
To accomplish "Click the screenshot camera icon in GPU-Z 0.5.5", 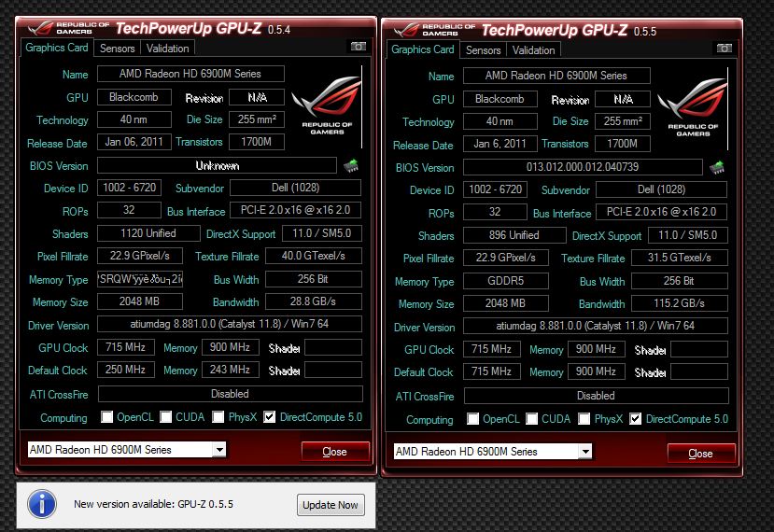I will [725, 48].
